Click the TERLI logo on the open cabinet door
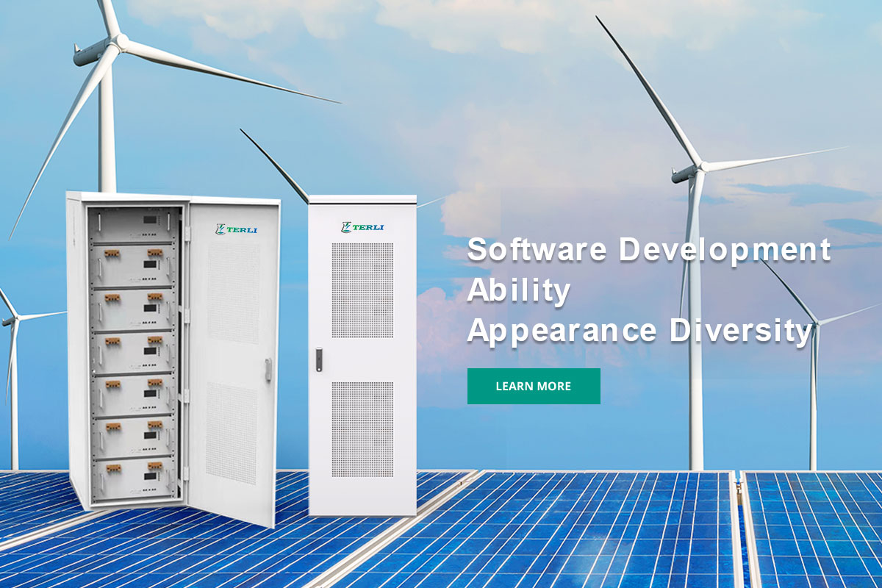The height and width of the screenshot is (588, 882). 237,229
